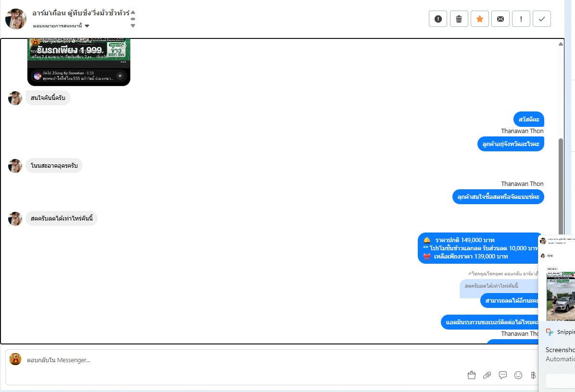Go to previous conversation with up arrow
Image resolution: width=575 pixels, height=392 pixels.
click(133, 12)
